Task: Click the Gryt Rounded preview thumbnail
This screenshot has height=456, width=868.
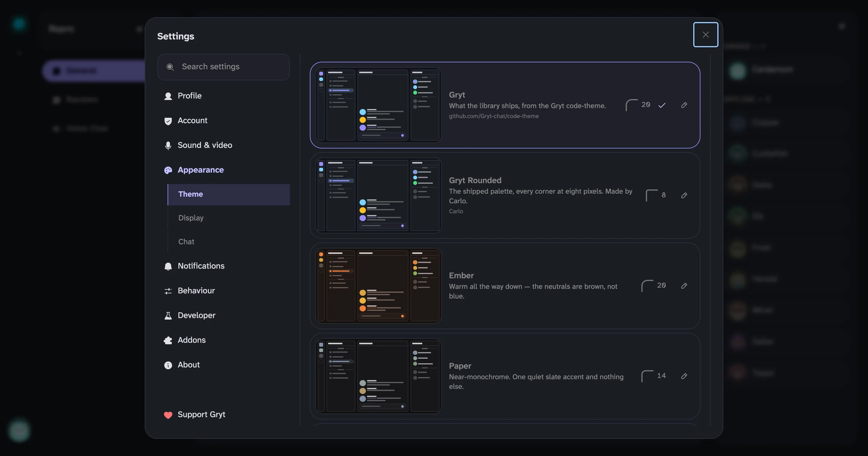Action: pyautogui.click(x=379, y=195)
